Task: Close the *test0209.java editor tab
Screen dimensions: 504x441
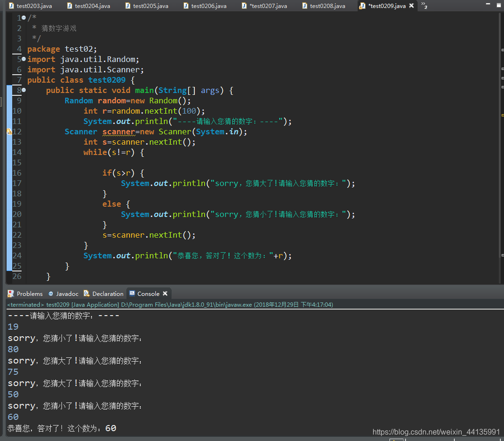Action: coord(412,6)
